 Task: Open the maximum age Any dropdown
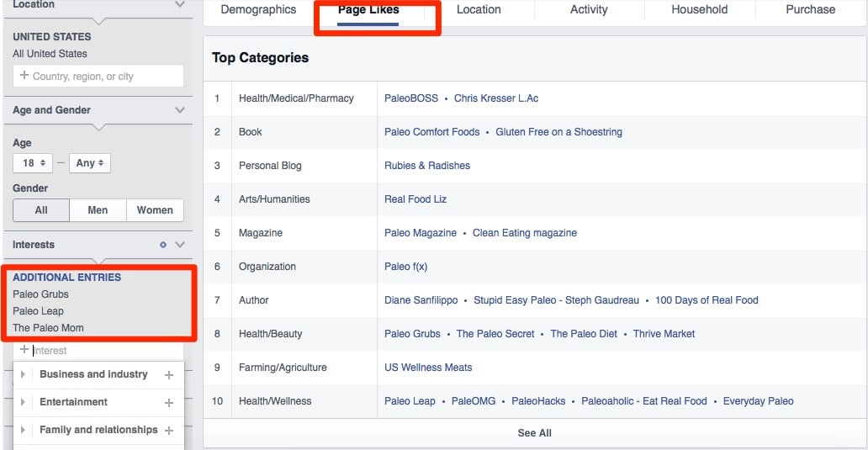point(90,163)
